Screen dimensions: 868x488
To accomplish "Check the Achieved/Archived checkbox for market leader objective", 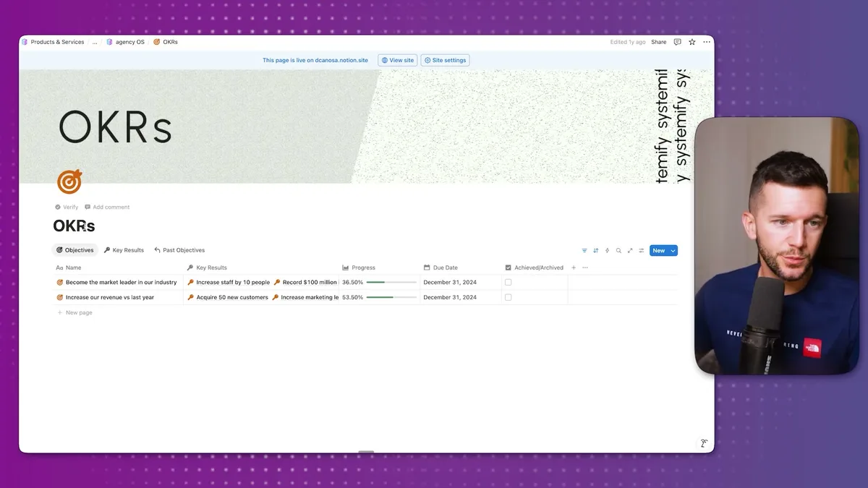I will (x=506, y=282).
